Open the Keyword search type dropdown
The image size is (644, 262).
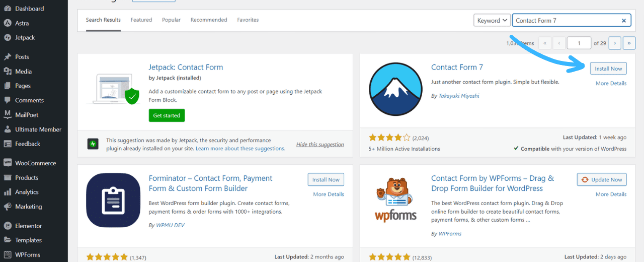tap(492, 21)
